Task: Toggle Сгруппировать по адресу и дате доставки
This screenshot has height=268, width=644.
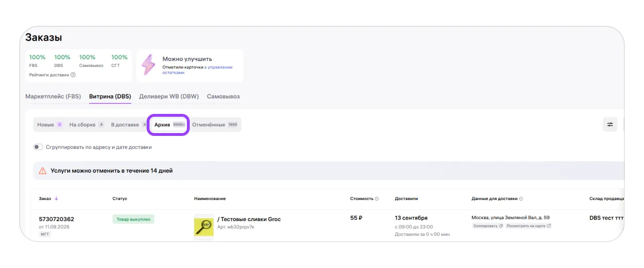Action: click(x=38, y=147)
